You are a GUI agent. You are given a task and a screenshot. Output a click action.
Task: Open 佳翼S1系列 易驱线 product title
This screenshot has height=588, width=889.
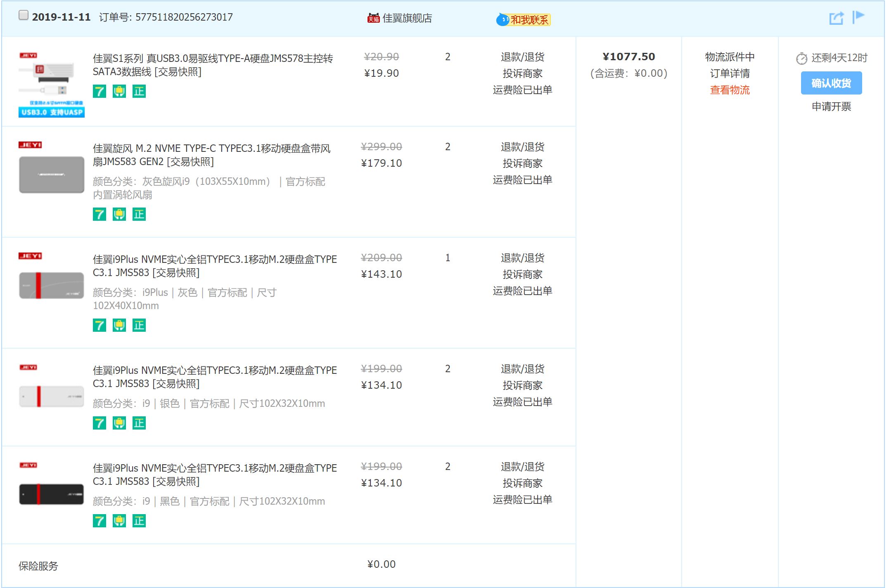pyautogui.click(x=213, y=65)
